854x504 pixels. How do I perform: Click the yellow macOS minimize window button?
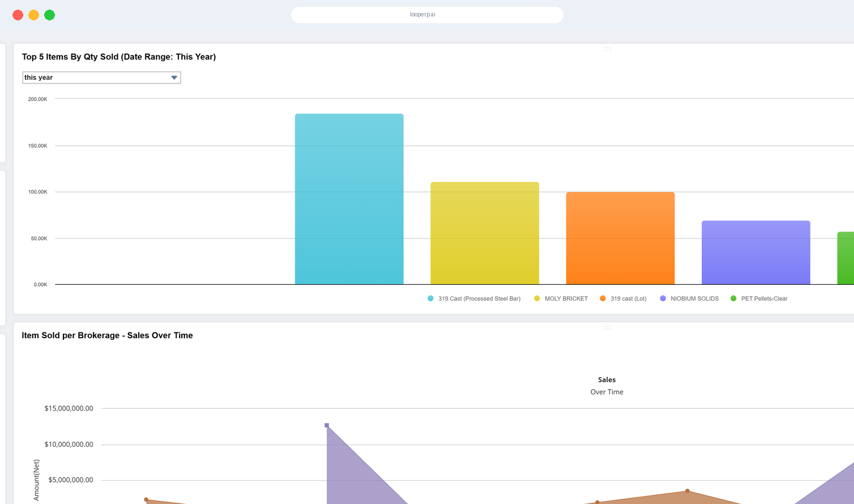34,15
